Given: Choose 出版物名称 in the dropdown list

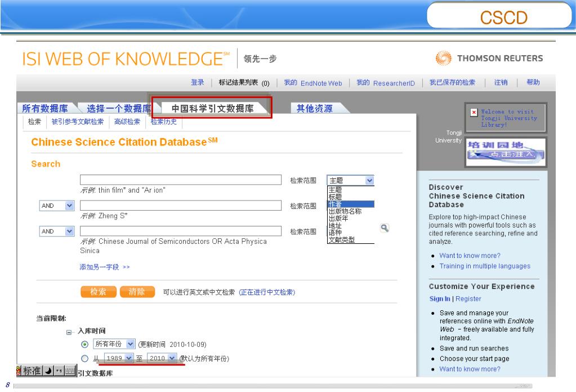Looking at the screenshot, I should [x=350, y=211].
